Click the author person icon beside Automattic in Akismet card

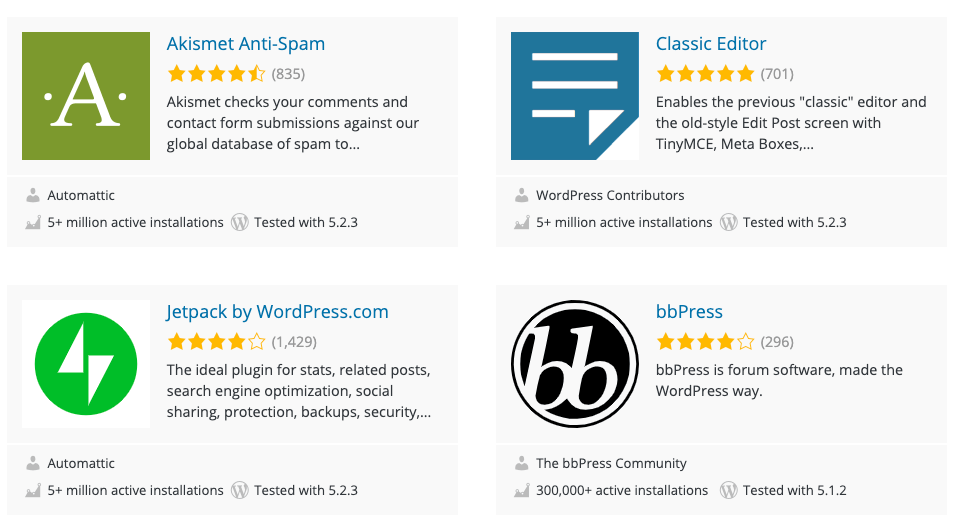click(33, 195)
